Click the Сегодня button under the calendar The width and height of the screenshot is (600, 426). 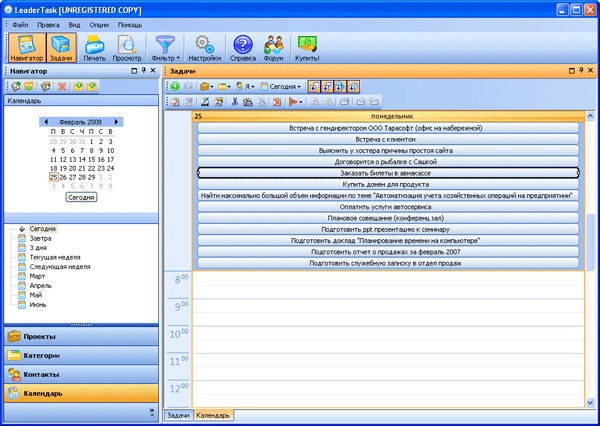[81, 197]
